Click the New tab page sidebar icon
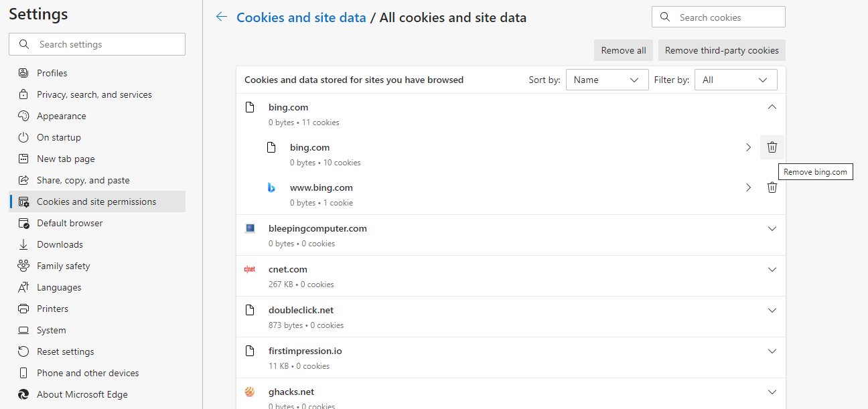The width and height of the screenshot is (868, 409). click(23, 159)
